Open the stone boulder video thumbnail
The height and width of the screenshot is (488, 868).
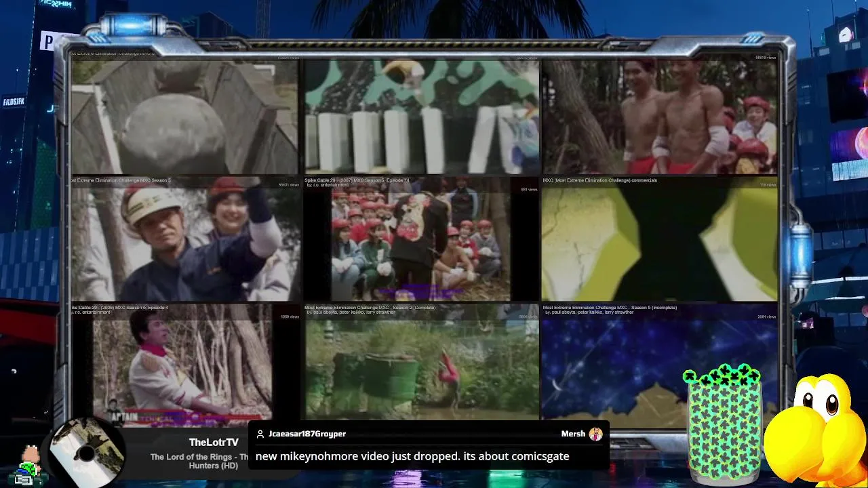coord(184,117)
